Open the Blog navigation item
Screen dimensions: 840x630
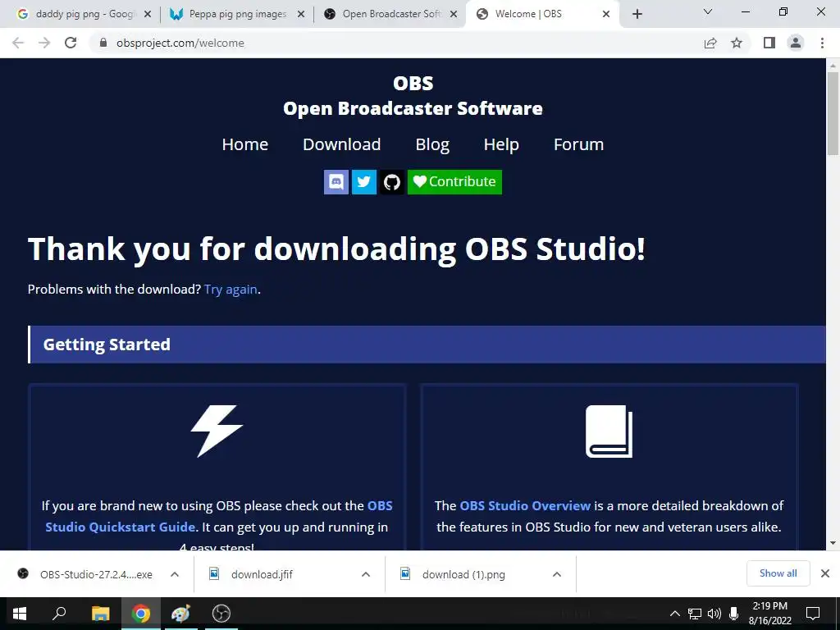(x=432, y=144)
